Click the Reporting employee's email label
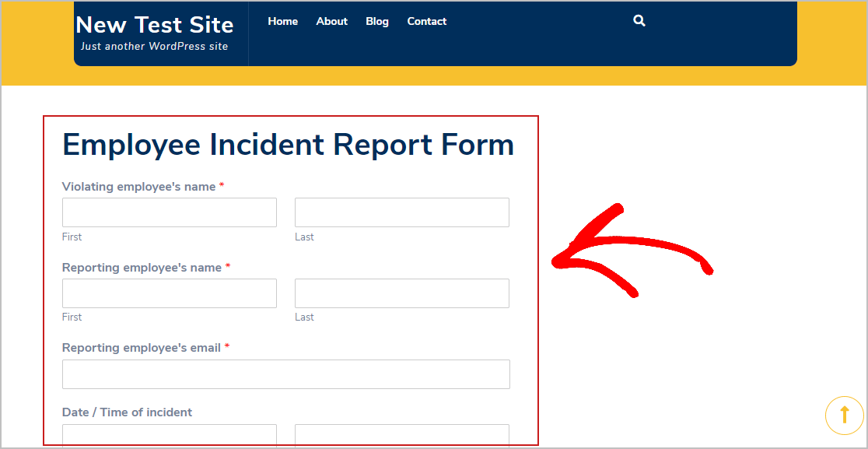 (x=141, y=348)
